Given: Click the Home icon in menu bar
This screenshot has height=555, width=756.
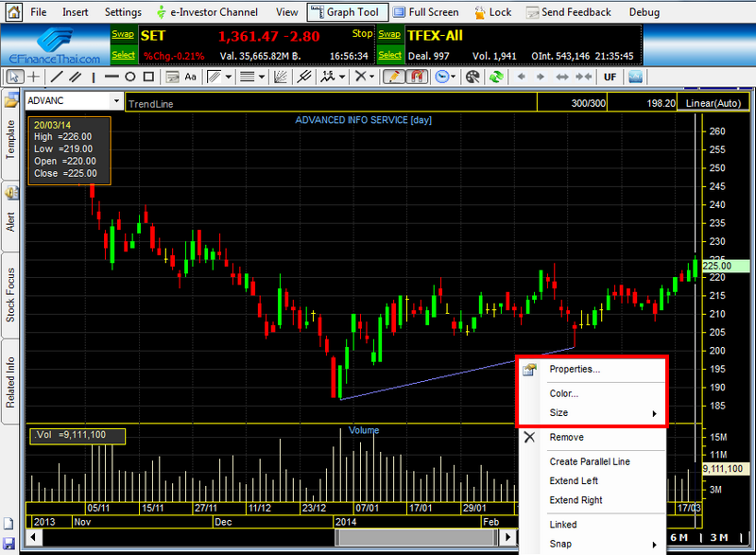Looking at the screenshot, I should (x=13, y=12).
